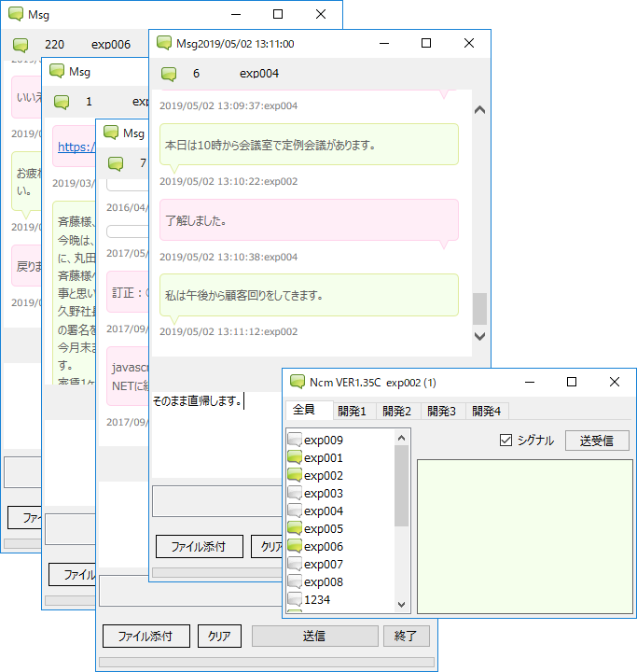This screenshot has height=672, width=637.
Task: Select the green exp001 speech bubble icon
Action: point(295,458)
